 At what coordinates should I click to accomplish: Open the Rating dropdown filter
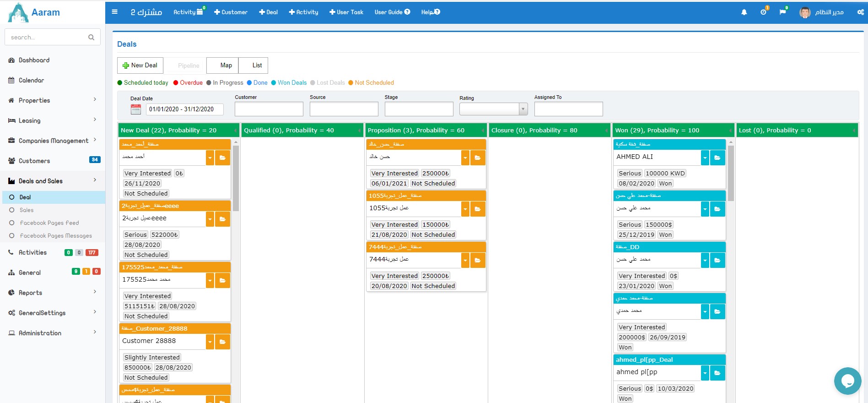[493, 109]
